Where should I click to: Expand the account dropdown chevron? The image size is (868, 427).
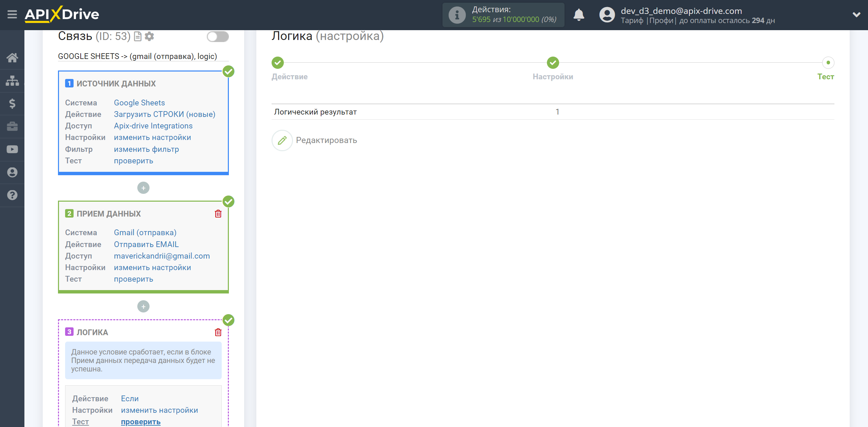click(x=856, y=15)
